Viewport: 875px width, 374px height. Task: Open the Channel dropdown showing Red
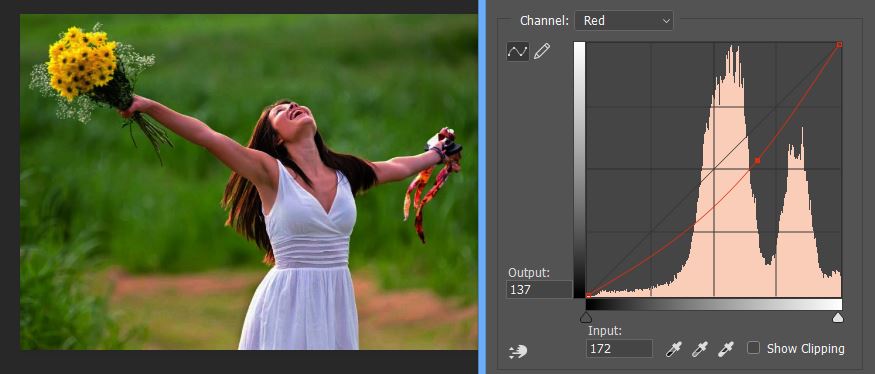click(624, 21)
